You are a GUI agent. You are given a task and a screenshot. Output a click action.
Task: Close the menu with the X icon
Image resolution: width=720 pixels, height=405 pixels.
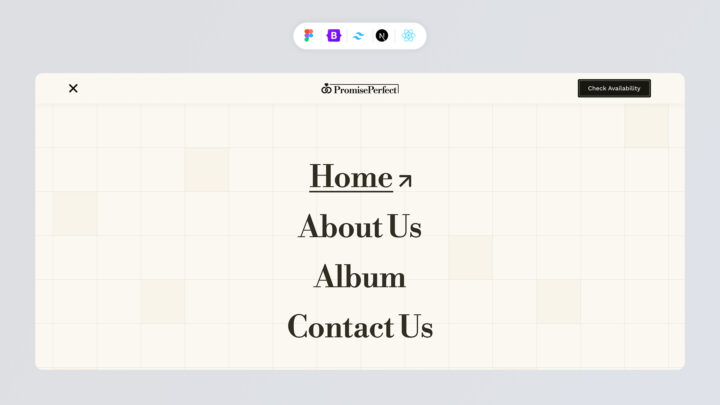pos(73,88)
